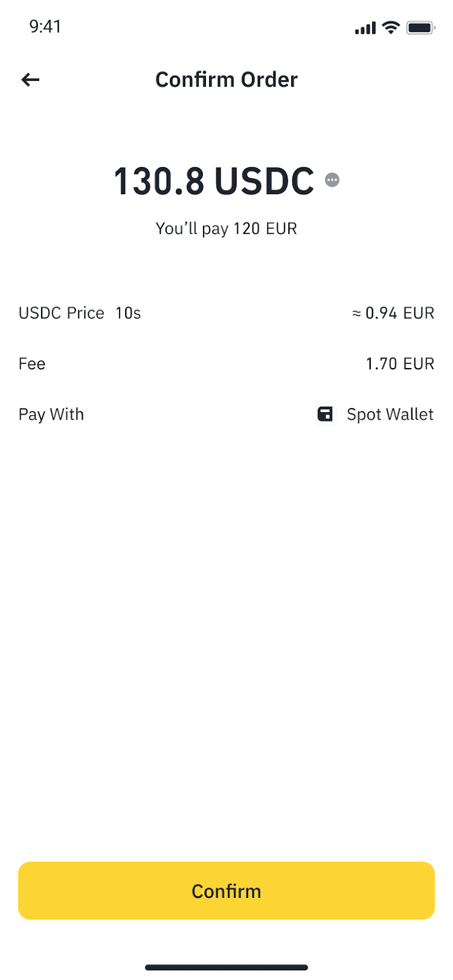Tap the 130.8 USDC amount
Viewport: 453px width, 980px height.
[x=213, y=181]
